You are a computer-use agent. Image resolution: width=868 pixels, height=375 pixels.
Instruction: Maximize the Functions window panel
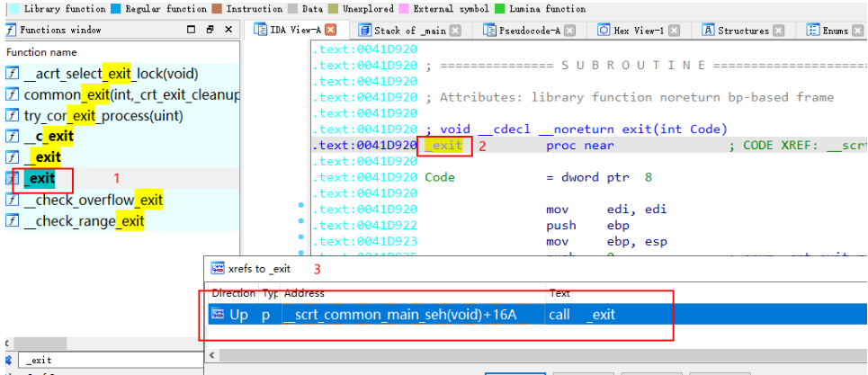pyautogui.click(x=191, y=30)
